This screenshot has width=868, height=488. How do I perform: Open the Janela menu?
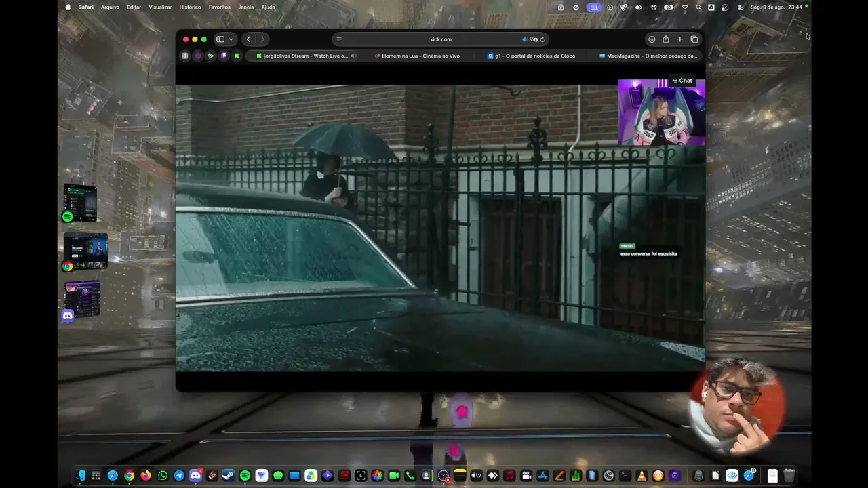point(246,7)
